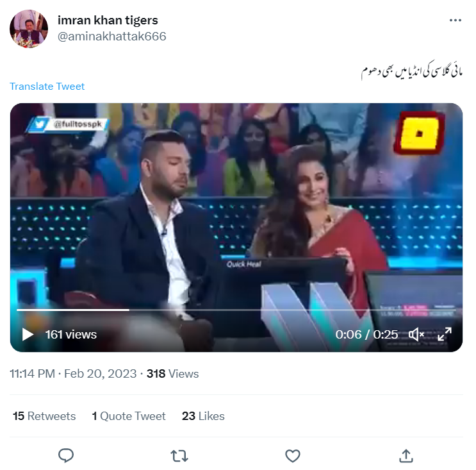The image size is (476, 470).
Task: Click the video progress bar
Action: coord(236,310)
